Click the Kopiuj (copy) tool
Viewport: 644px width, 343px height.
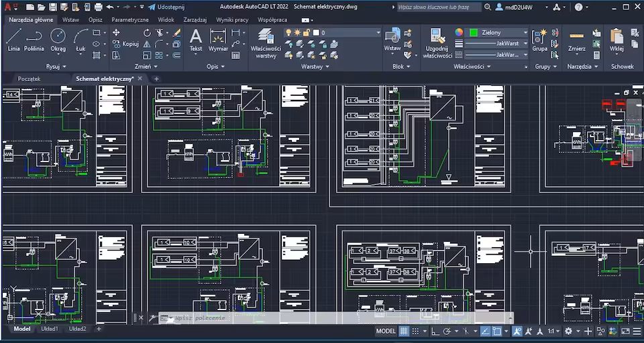click(125, 44)
